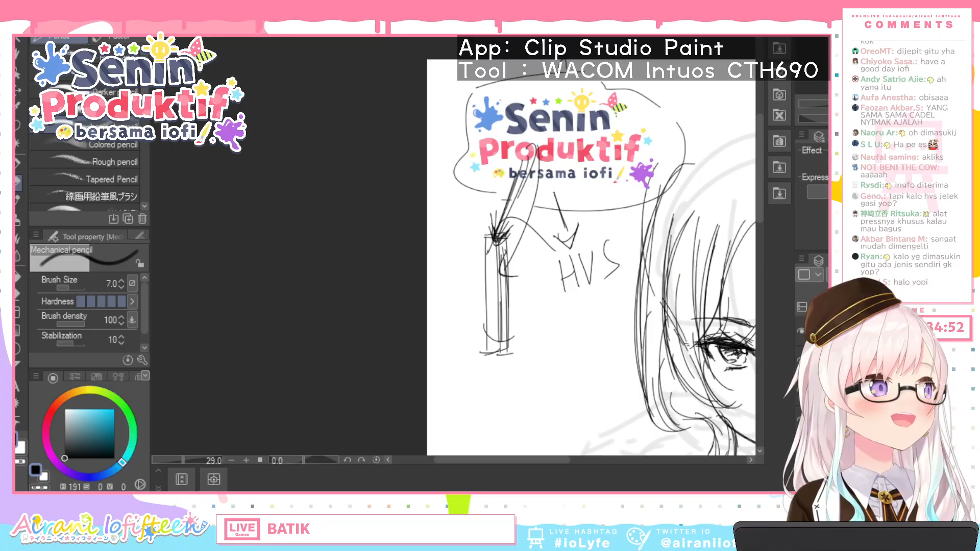The height and width of the screenshot is (551, 980).
Task: Switch to the color wheel tab
Action: [53, 378]
